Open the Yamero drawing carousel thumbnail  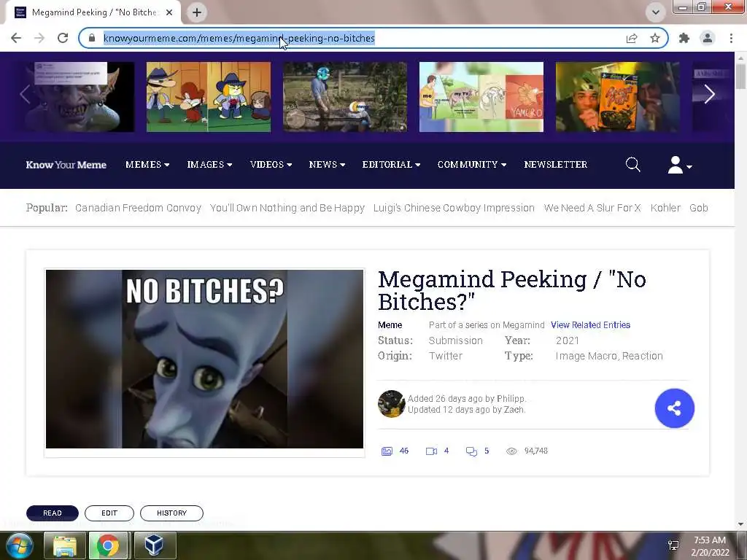[481, 97]
